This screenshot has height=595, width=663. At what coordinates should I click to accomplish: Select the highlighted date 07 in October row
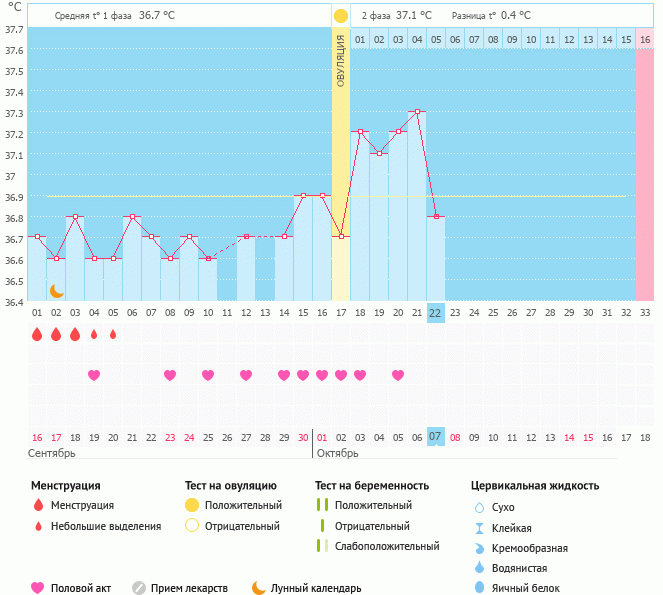pos(435,437)
